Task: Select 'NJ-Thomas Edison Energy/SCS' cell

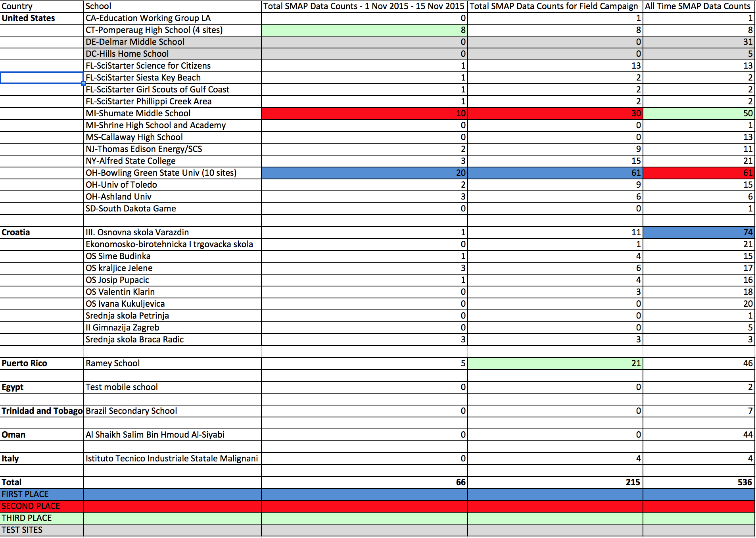Action: pos(173,149)
